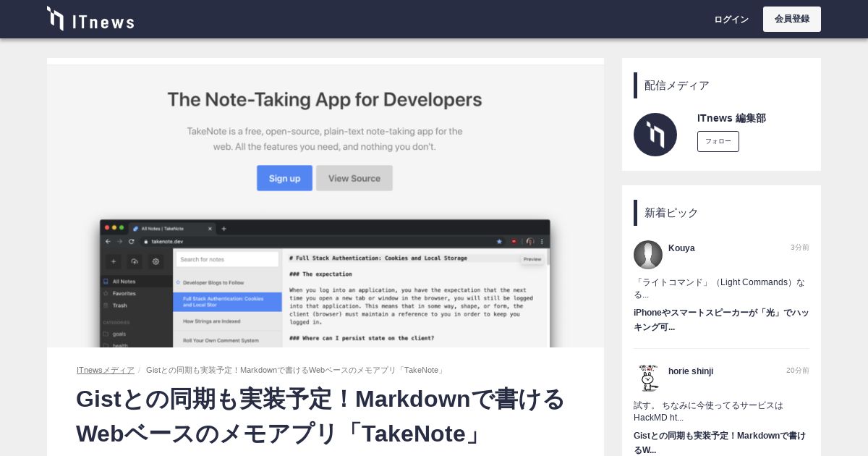The height and width of the screenshot is (456, 868).
Task: Click the article headline Gistとの同期も実装予定
Action: click(x=320, y=416)
